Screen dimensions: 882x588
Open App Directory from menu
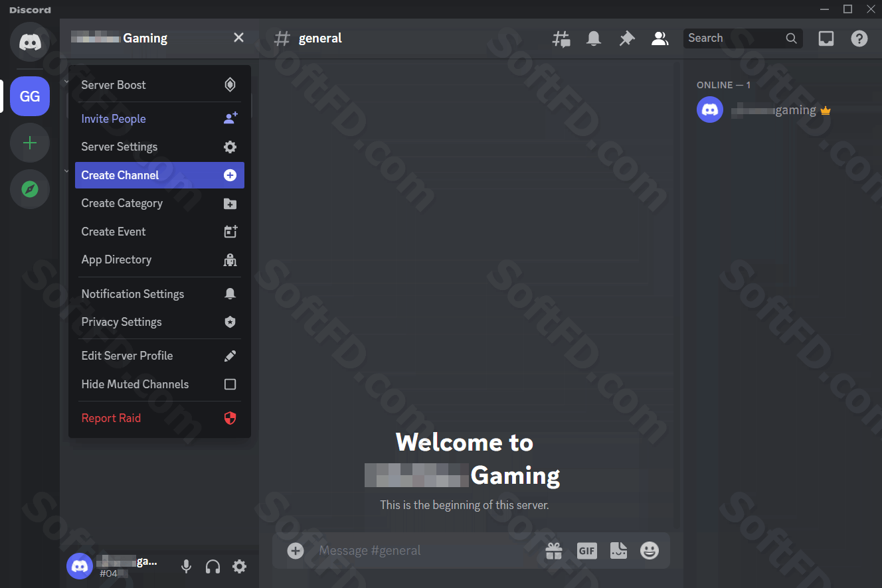[159, 259]
